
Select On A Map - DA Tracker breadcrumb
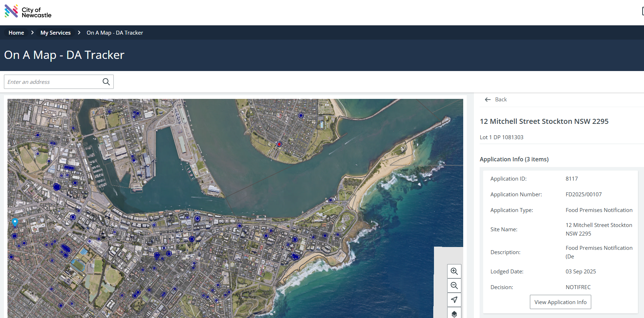coord(115,33)
